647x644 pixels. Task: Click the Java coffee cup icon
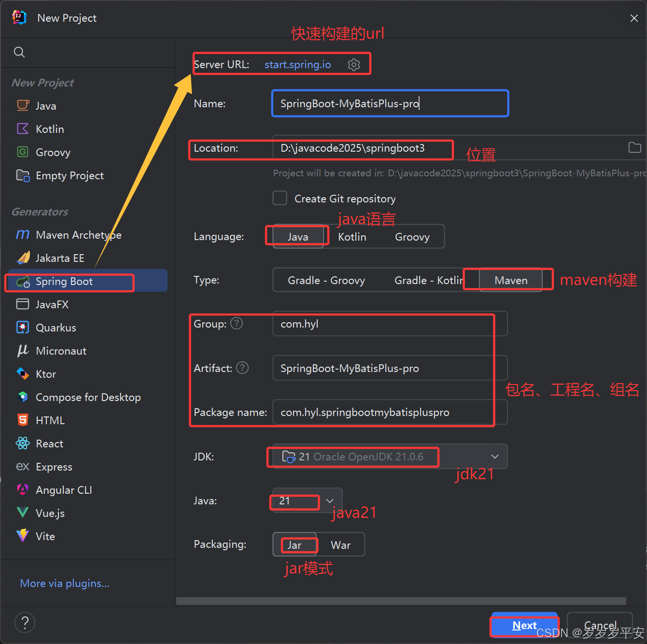23,105
